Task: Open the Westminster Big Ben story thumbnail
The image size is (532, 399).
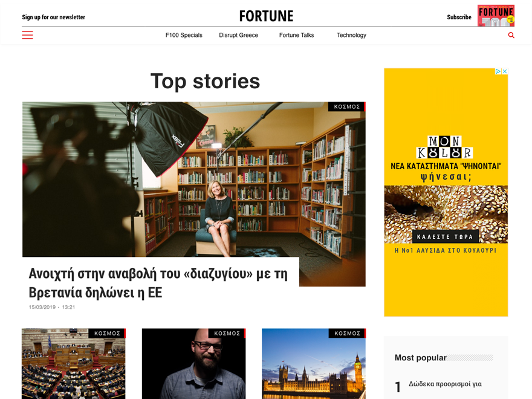Action: (x=314, y=364)
